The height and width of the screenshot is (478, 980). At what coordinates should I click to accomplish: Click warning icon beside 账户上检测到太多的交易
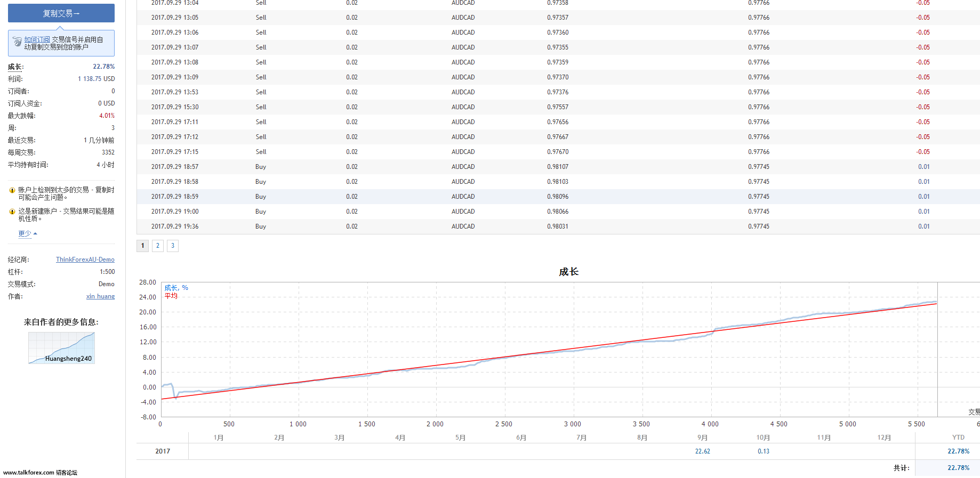pos(12,190)
